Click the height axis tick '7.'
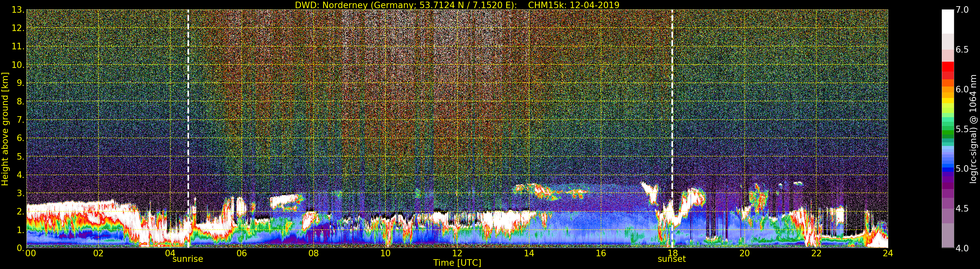The height and width of the screenshot is (269, 980). [20, 120]
